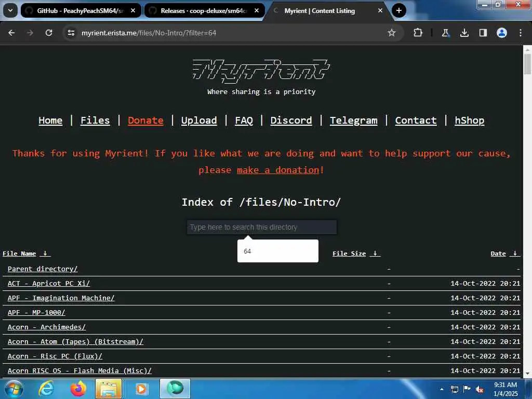The height and width of the screenshot is (399, 532).
Task: Open the Home link
Action: click(50, 121)
